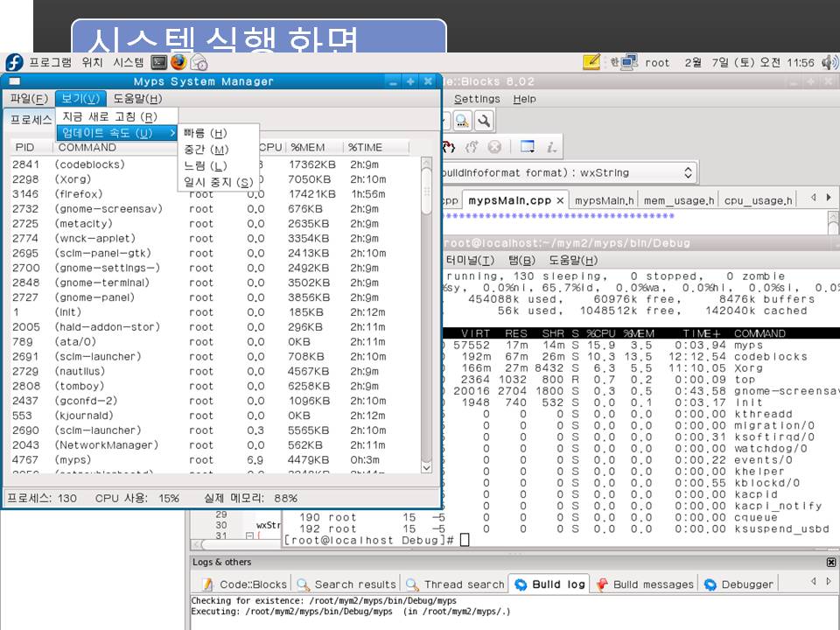Expand the update speed submenu arrow
840x630 pixels.
coord(172,132)
